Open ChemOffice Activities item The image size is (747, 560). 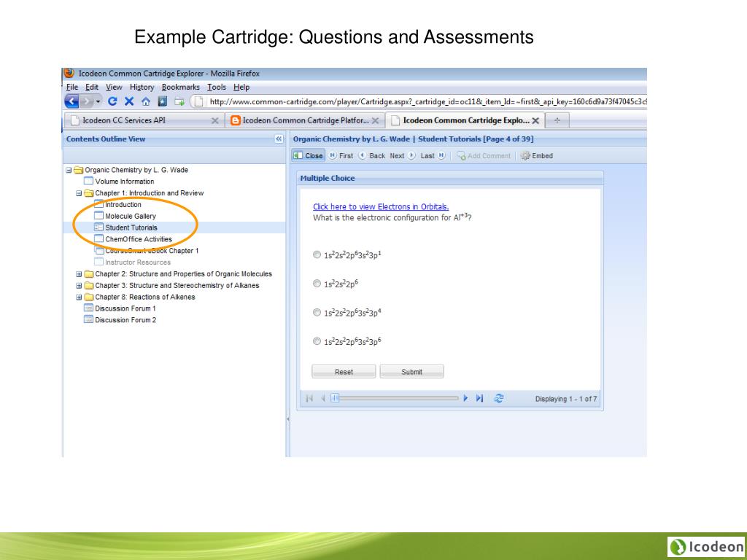pyautogui.click(x=139, y=239)
